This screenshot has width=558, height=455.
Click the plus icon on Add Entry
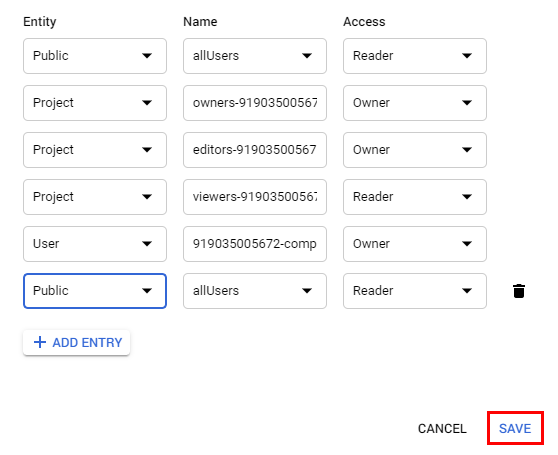coord(40,342)
